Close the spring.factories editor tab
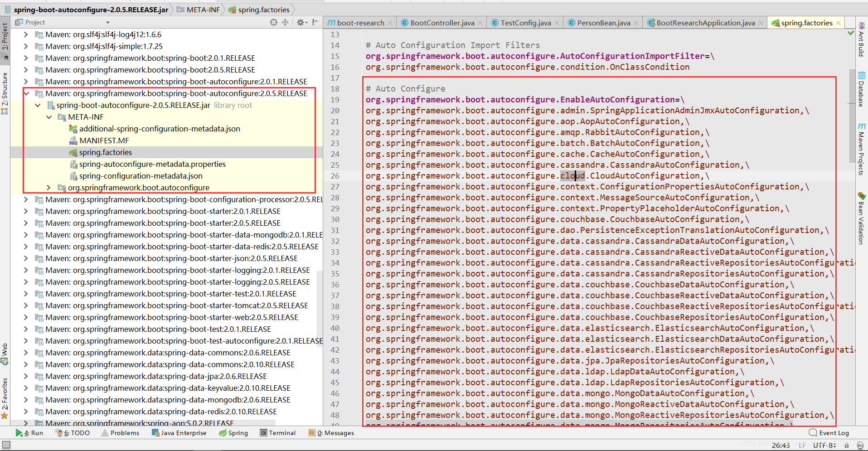The width and height of the screenshot is (868, 451). (838, 23)
